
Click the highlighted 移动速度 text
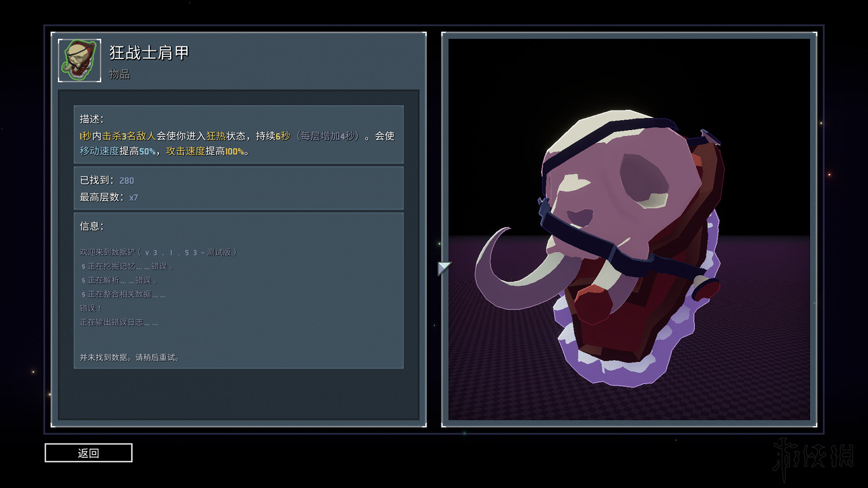coord(99,151)
